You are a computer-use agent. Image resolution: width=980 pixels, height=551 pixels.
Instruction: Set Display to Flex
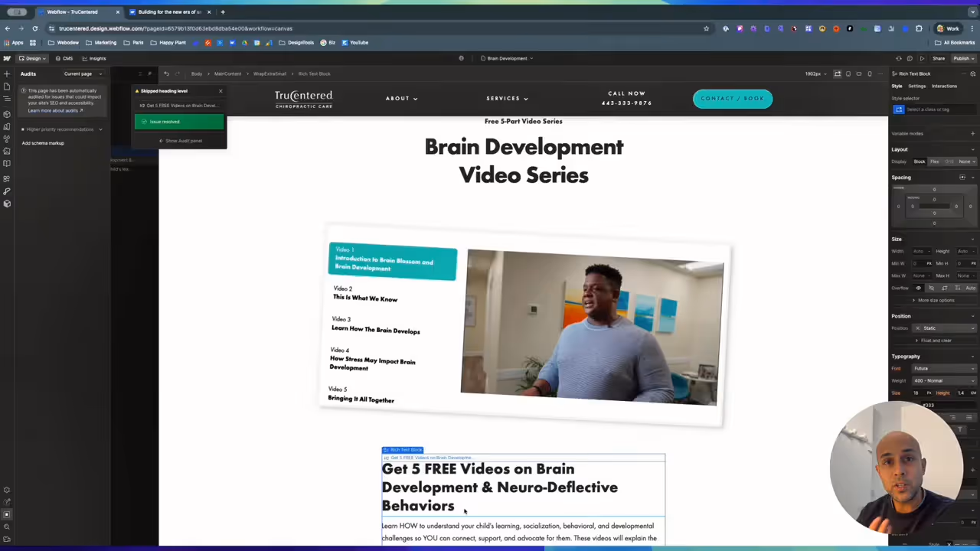click(x=934, y=161)
